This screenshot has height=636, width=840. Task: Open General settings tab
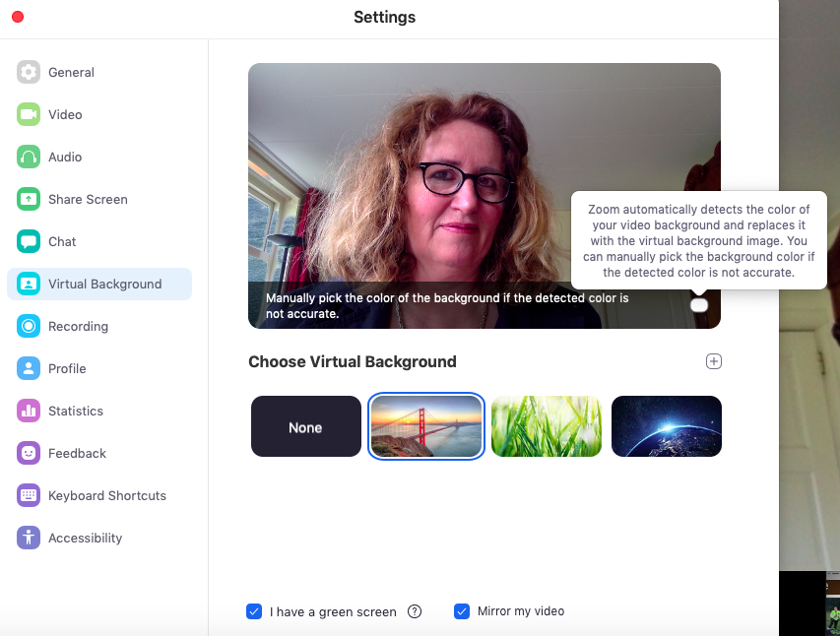pyautogui.click(x=71, y=72)
